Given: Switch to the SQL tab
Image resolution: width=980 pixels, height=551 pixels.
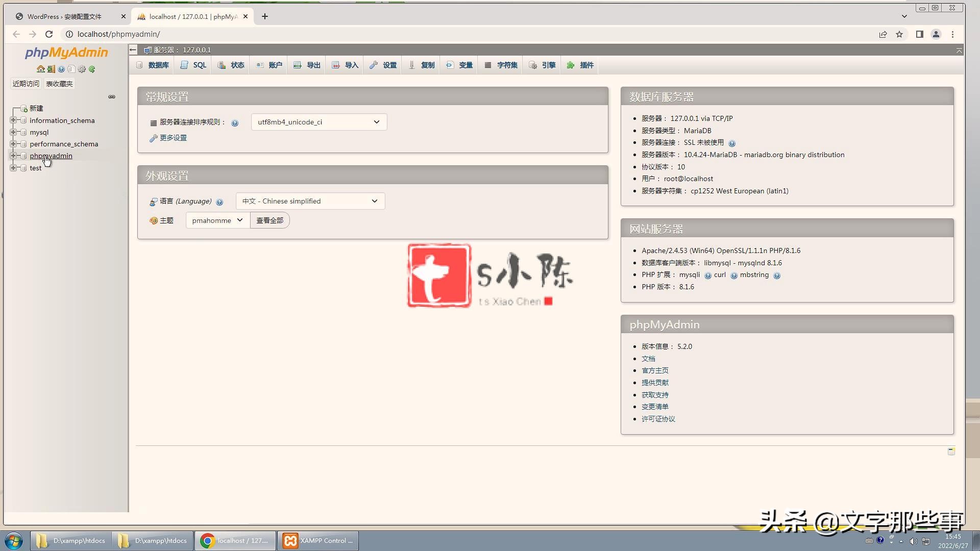Looking at the screenshot, I should 193,65.
